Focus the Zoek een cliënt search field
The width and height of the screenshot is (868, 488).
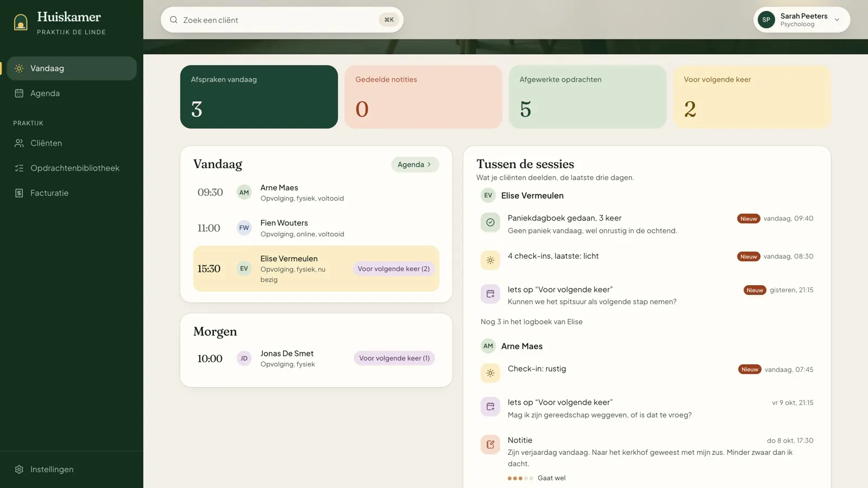coord(282,20)
